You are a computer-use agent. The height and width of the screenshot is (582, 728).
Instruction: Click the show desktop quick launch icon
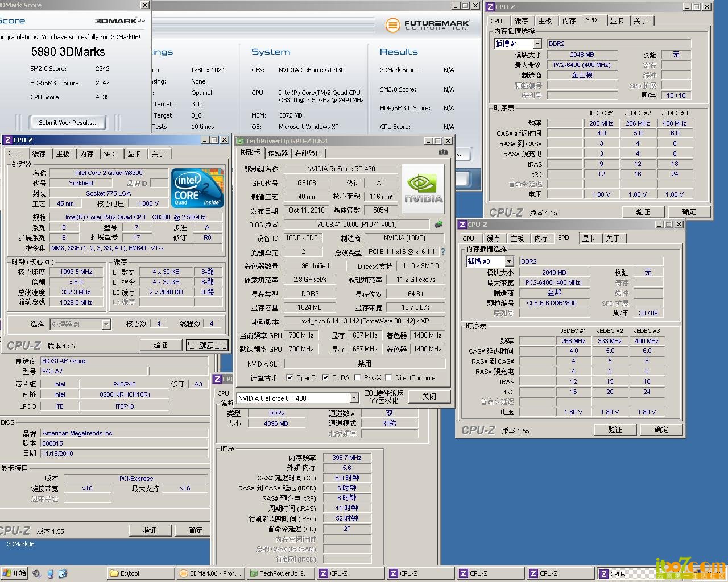point(49,573)
